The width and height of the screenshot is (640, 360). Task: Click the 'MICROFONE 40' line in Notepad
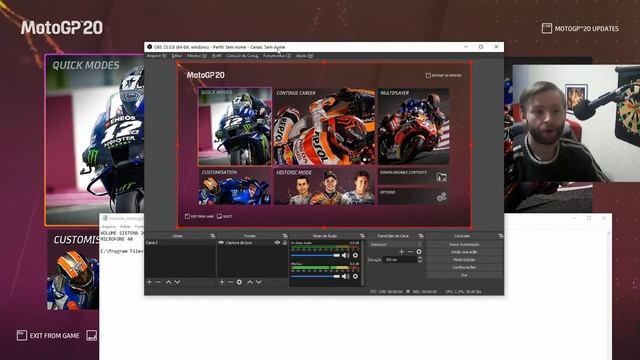click(x=117, y=239)
